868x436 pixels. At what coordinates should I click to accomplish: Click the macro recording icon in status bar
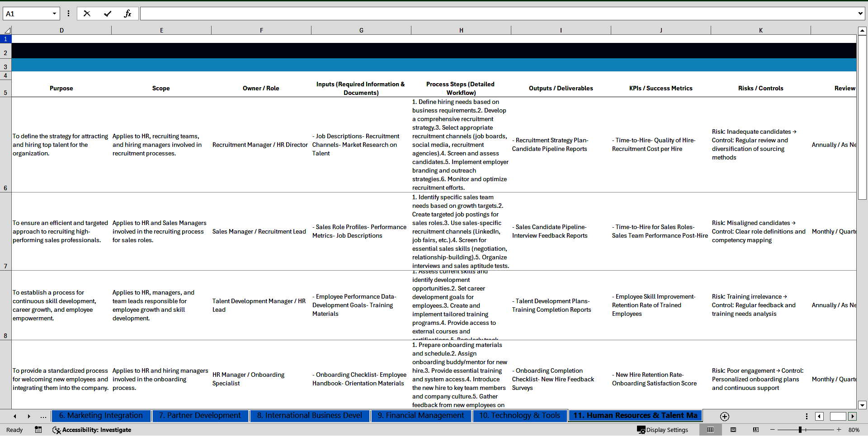point(38,430)
